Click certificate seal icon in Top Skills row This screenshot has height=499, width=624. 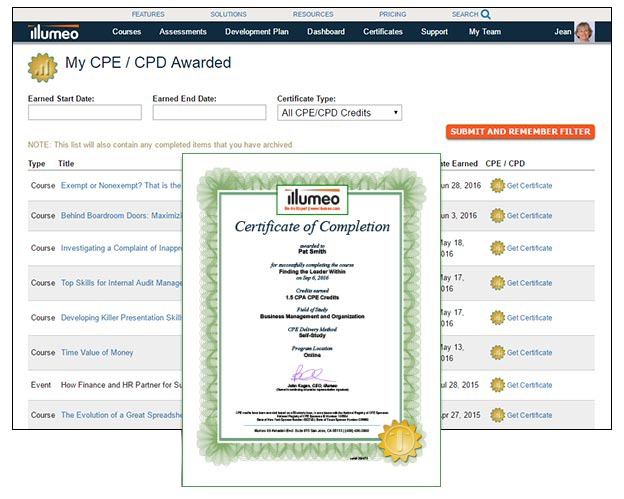tap(497, 283)
